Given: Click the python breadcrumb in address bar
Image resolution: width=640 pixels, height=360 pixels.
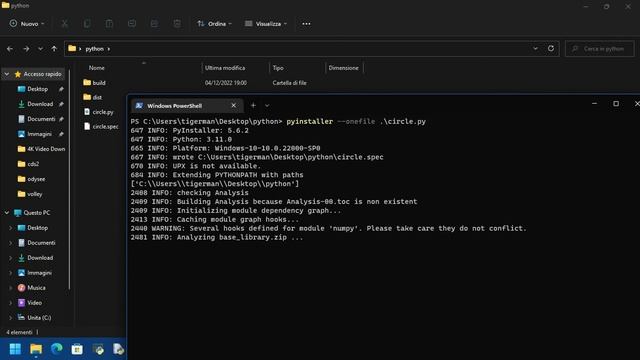Looking at the screenshot, I should click(95, 49).
